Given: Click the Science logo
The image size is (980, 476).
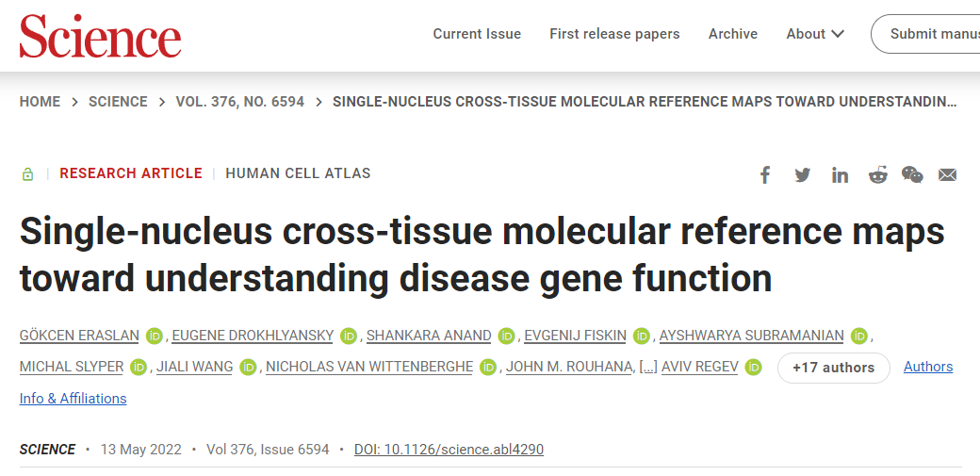Looking at the screenshot, I should click(x=101, y=35).
